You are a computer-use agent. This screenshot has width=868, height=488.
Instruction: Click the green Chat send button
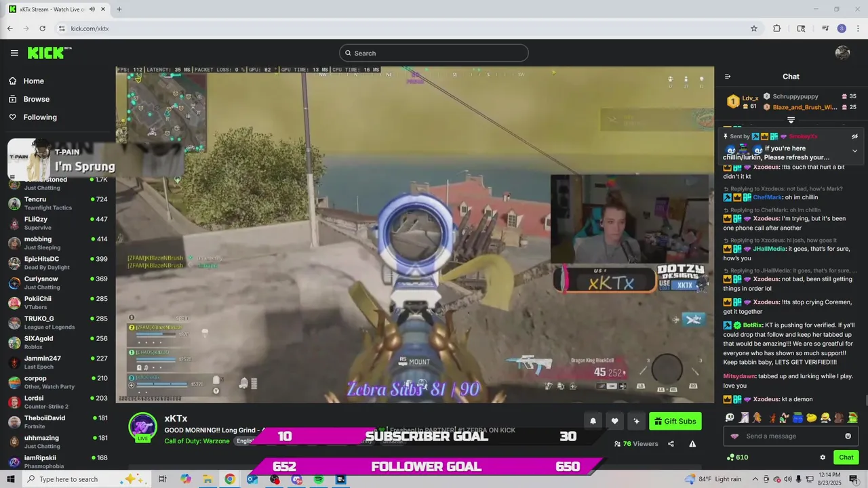click(x=846, y=457)
